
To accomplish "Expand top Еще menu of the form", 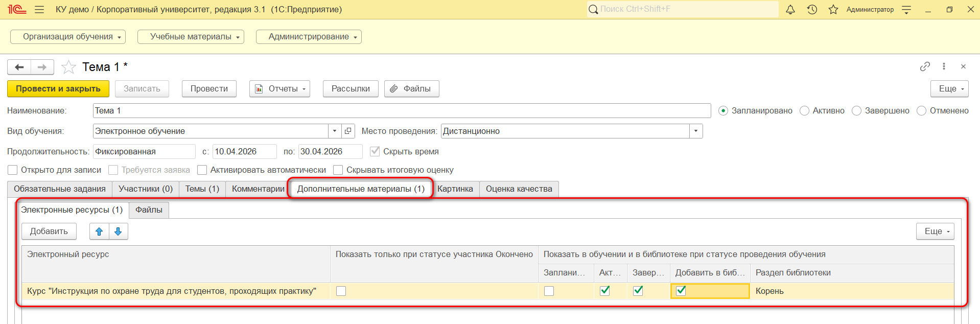I will [x=949, y=89].
